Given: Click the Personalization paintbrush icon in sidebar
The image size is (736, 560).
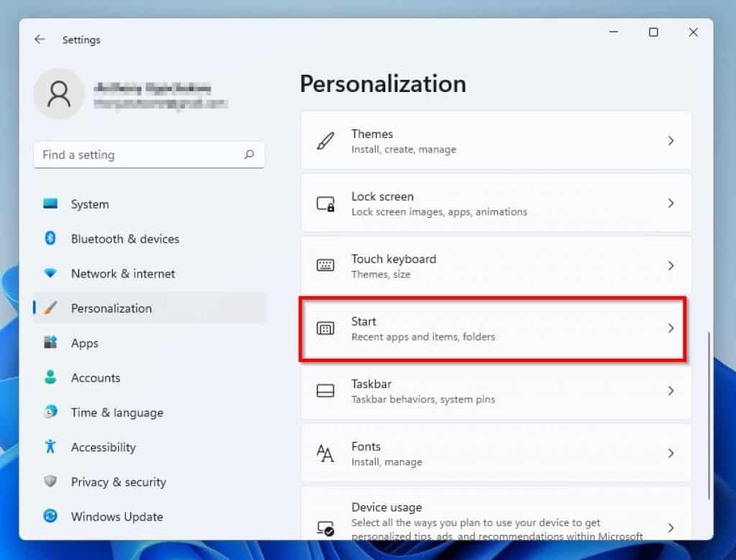Looking at the screenshot, I should click(x=50, y=308).
